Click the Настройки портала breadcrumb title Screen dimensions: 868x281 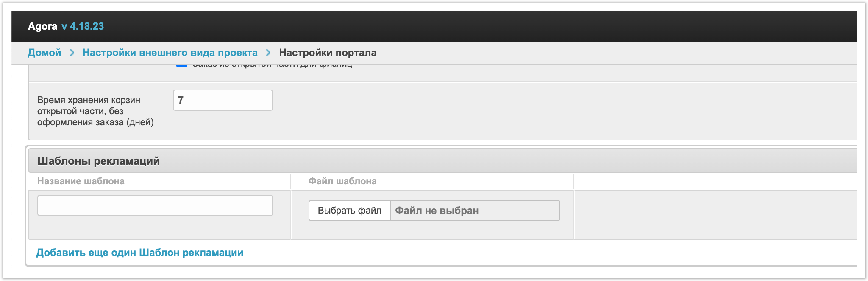(328, 53)
